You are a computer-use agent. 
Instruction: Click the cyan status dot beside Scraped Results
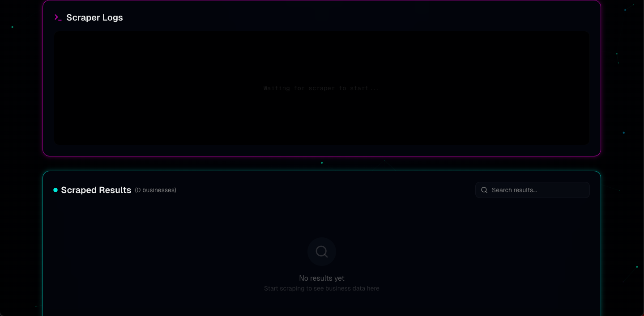click(55, 190)
